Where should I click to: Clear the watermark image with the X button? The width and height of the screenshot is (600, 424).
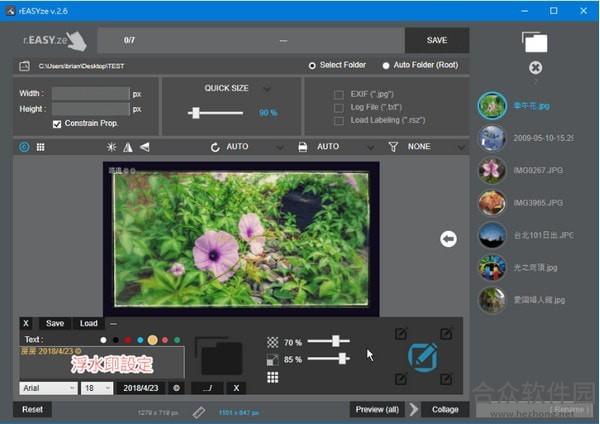(x=236, y=388)
